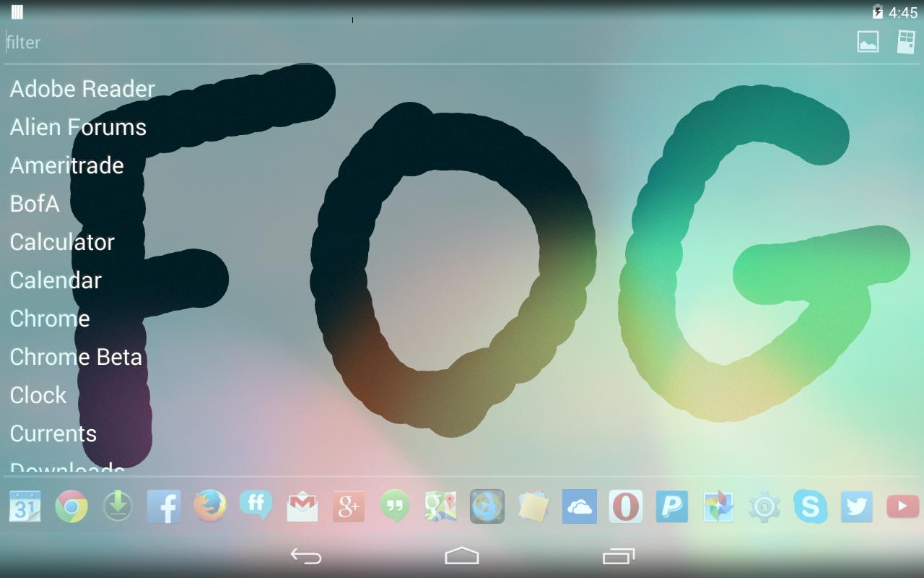Open Google Photos from the dock

coord(718,506)
